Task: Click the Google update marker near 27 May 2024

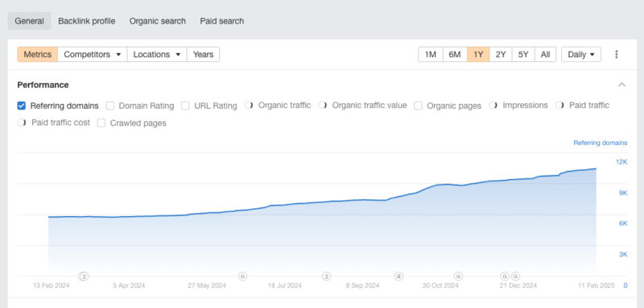Action: click(243, 276)
